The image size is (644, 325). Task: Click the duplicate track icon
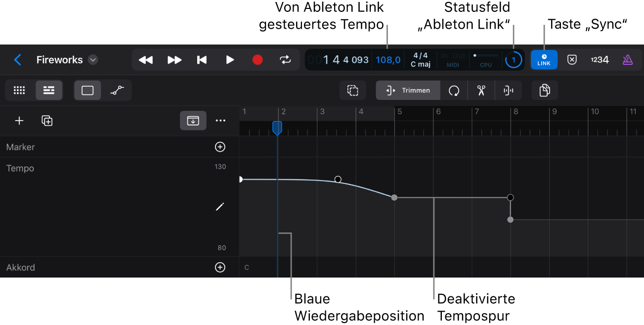pos(47,120)
